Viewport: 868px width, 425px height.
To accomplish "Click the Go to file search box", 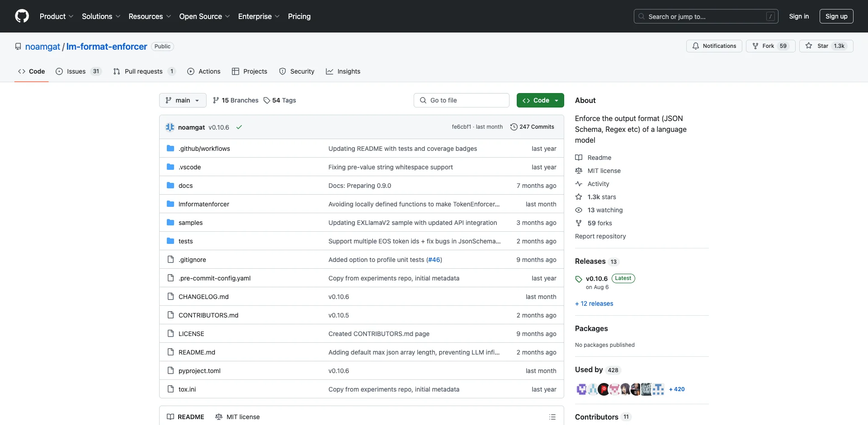I will click(x=462, y=100).
